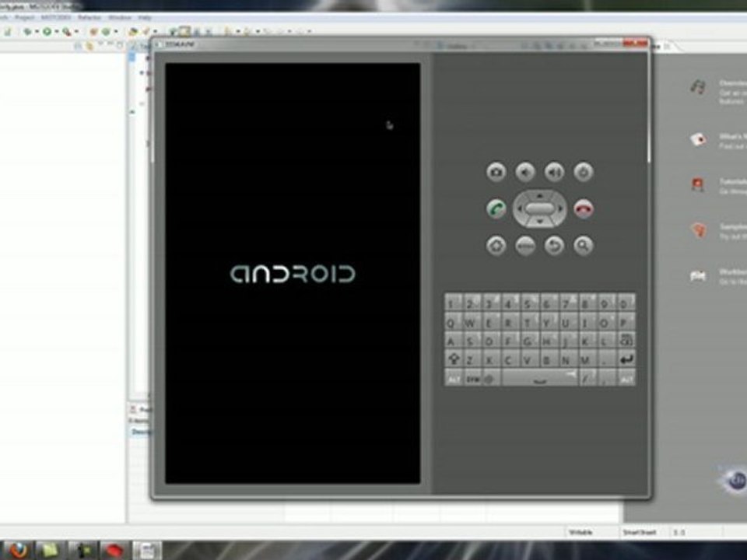This screenshot has height=560, width=747.
Task: Toggle the left ALT key
Action: coord(454,378)
